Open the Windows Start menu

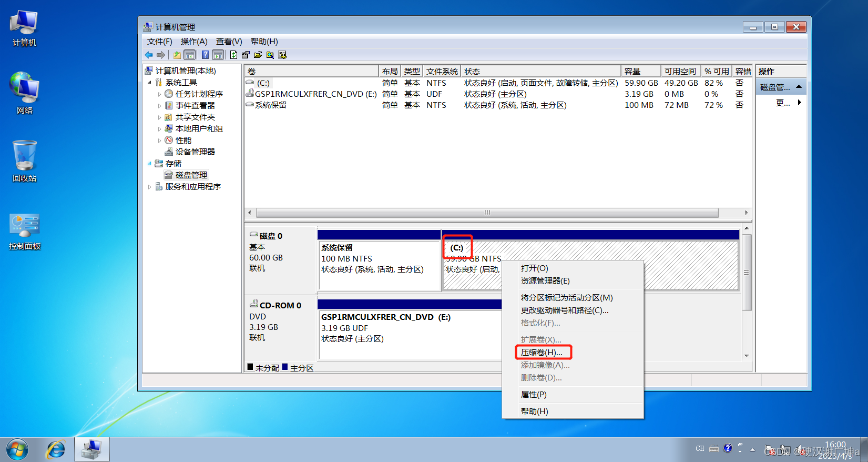point(17,450)
